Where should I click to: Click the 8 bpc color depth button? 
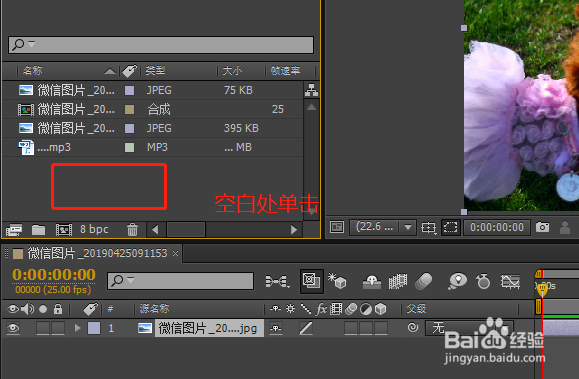(x=94, y=229)
